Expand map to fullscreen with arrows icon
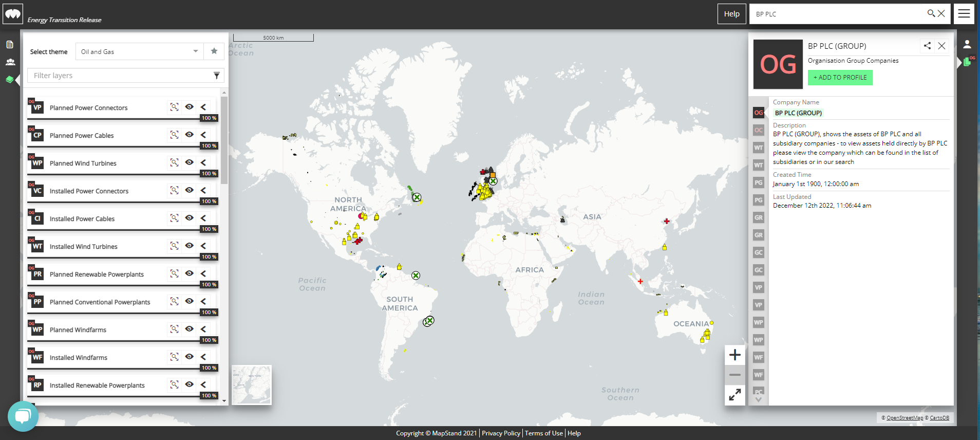This screenshot has width=980, height=440. coord(735,395)
